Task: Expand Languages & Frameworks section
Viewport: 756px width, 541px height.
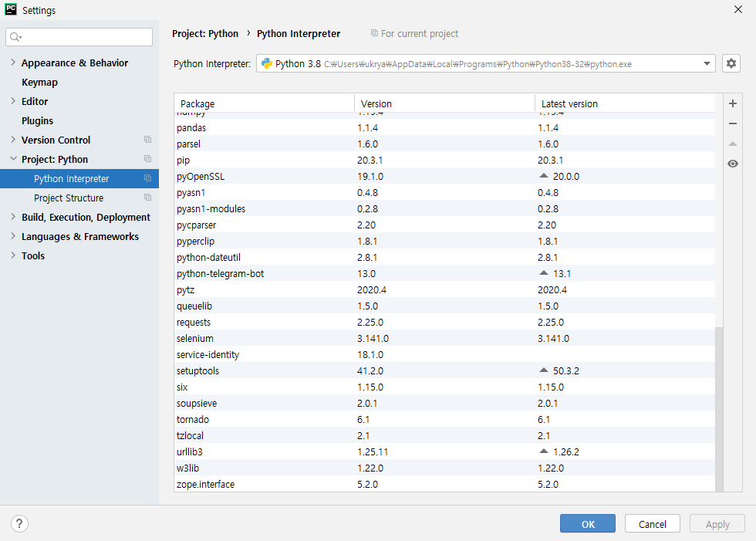Action: click(x=13, y=236)
